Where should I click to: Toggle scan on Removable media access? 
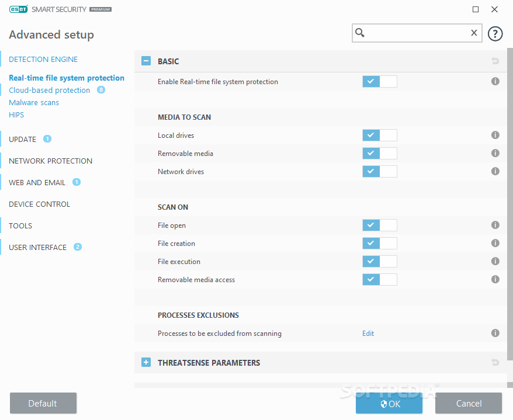380,279
